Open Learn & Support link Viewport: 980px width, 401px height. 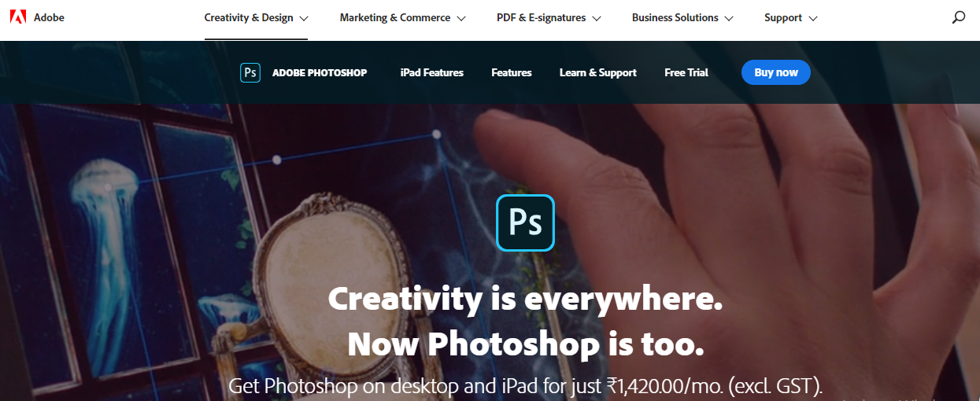(598, 72)
